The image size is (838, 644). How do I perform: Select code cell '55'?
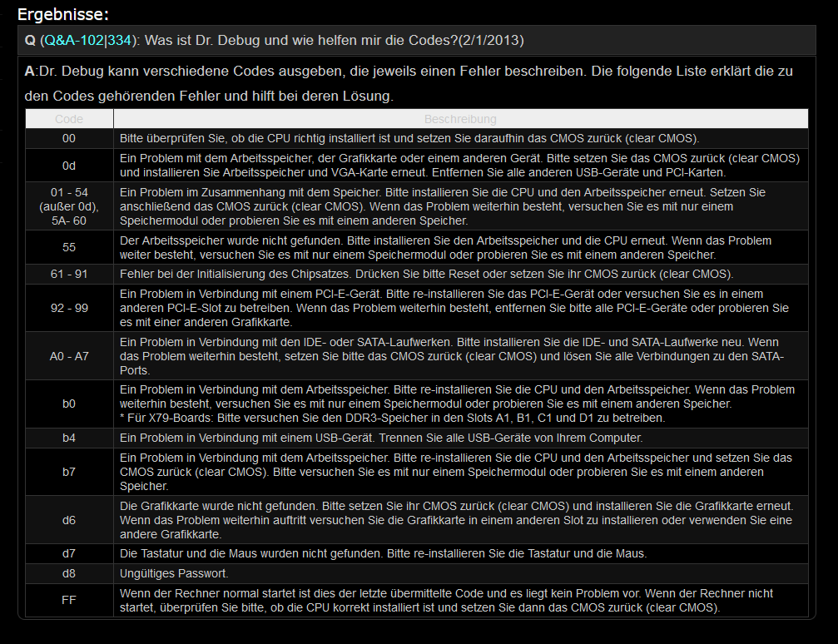(69, 247)
